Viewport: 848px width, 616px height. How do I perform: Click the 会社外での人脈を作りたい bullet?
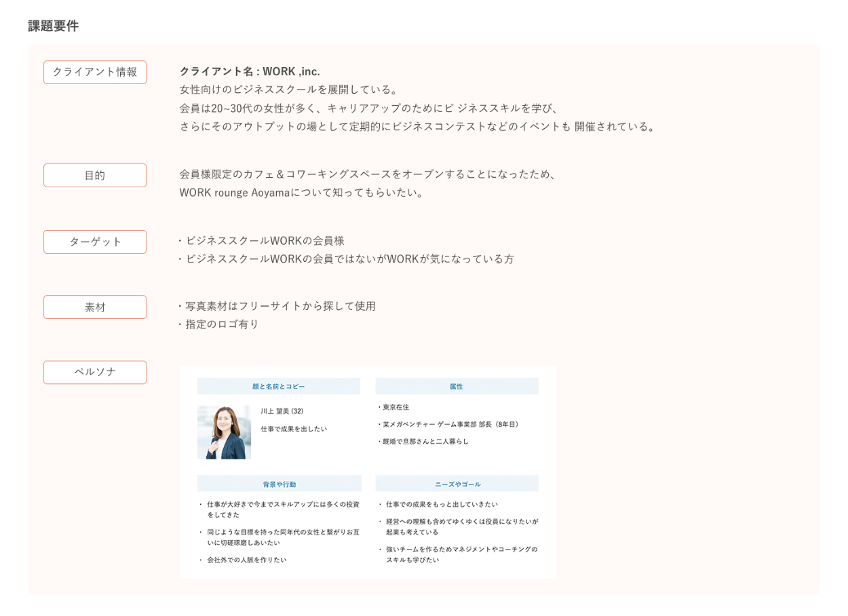tap(246, 560)
